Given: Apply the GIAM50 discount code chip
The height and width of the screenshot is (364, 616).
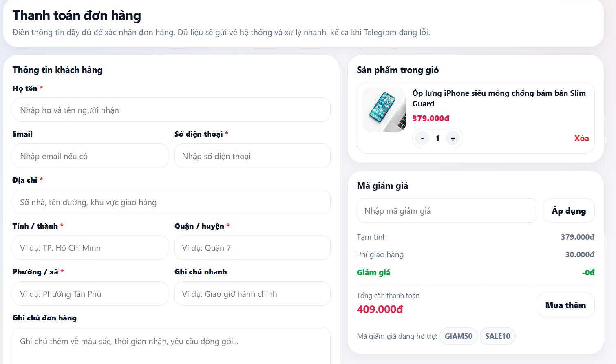Looking at the screenshot, I should (x=458, y=336).
